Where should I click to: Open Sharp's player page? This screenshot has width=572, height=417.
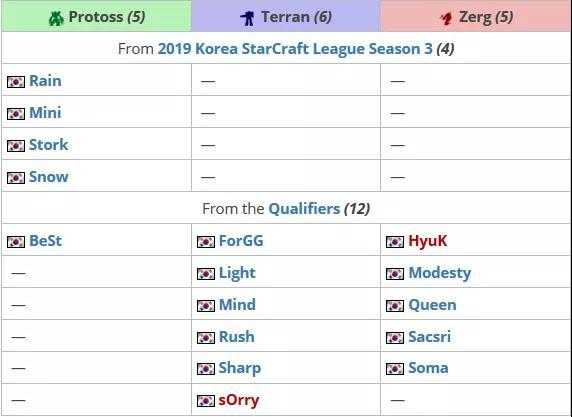tap(240, 368)
